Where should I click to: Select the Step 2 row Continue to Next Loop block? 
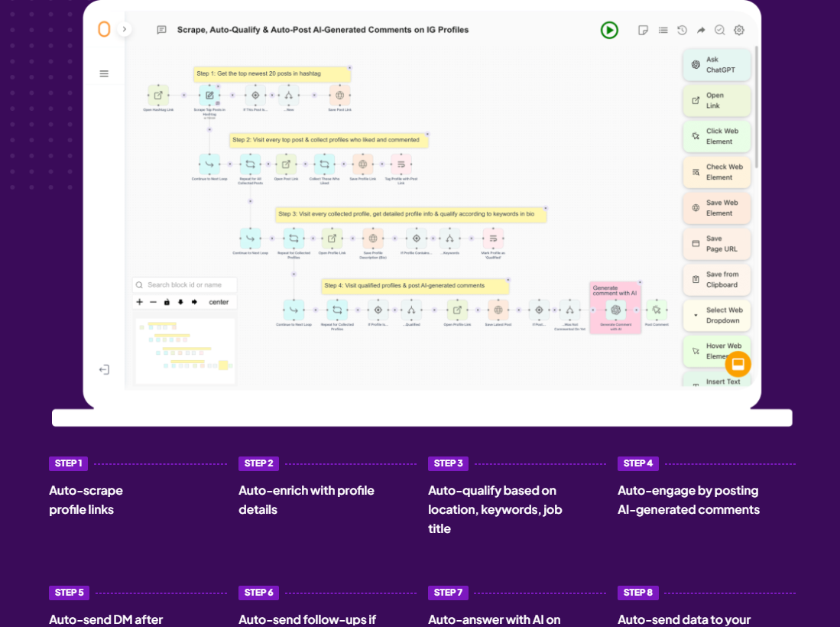pyautogui.click(x=209, y=164)
